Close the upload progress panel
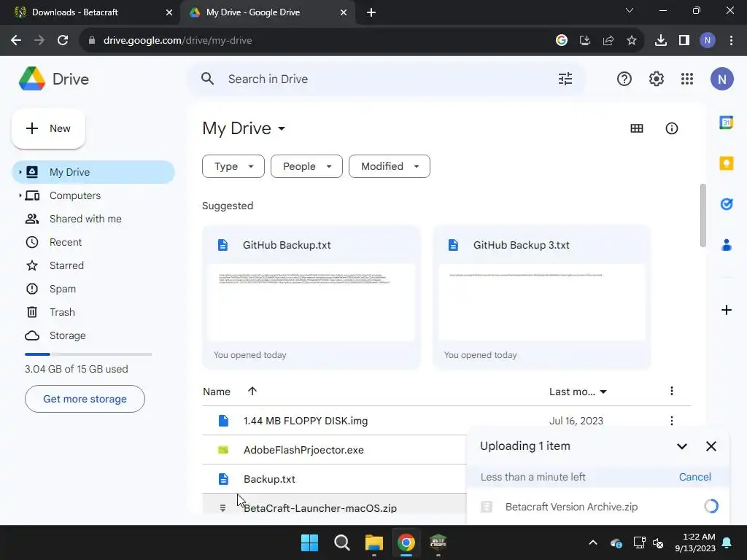The width and height of the screenshot is (747, 560). 711,446
